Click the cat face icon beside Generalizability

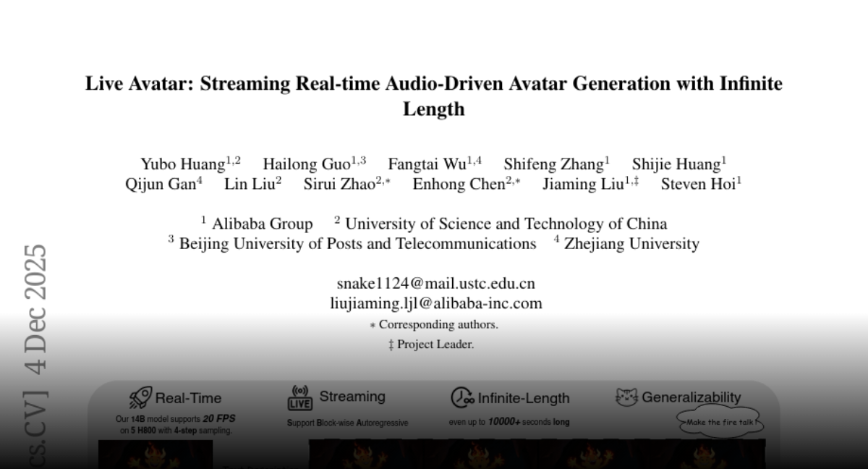click(626, 397)
